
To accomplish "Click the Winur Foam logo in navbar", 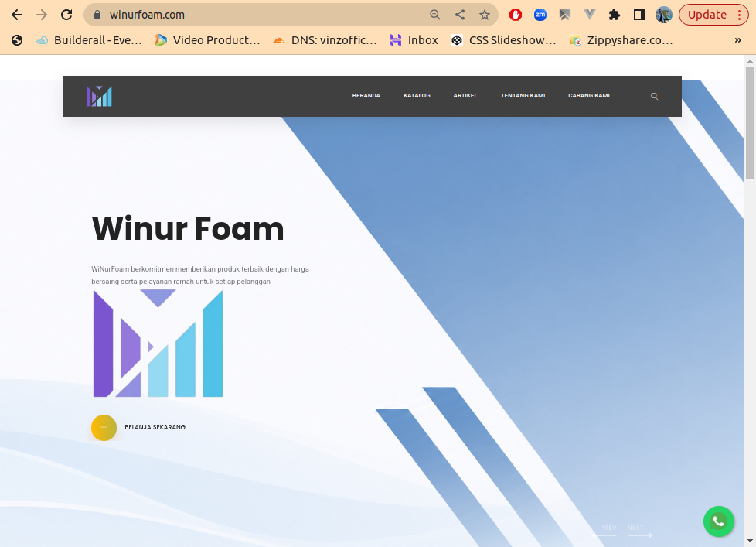I will pos(99,96).
